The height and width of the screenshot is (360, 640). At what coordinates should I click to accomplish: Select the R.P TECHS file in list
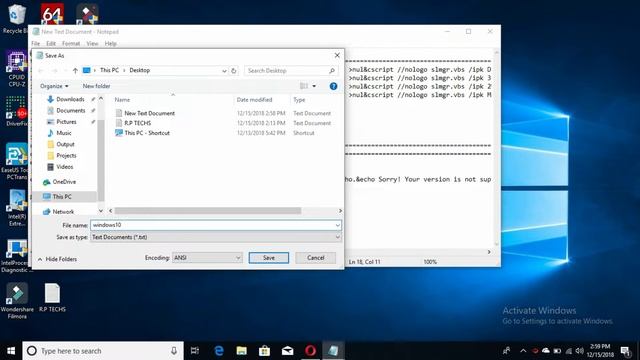pos(138,123)
